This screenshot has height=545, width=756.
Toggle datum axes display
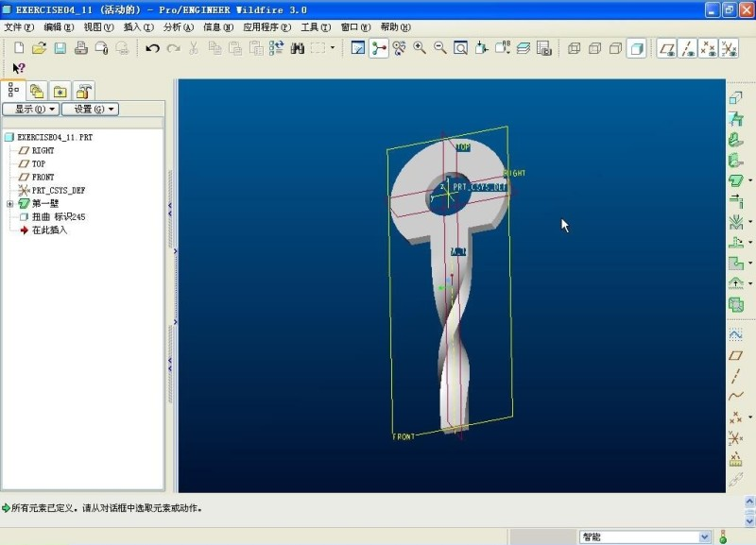click(x=687, y=48)
